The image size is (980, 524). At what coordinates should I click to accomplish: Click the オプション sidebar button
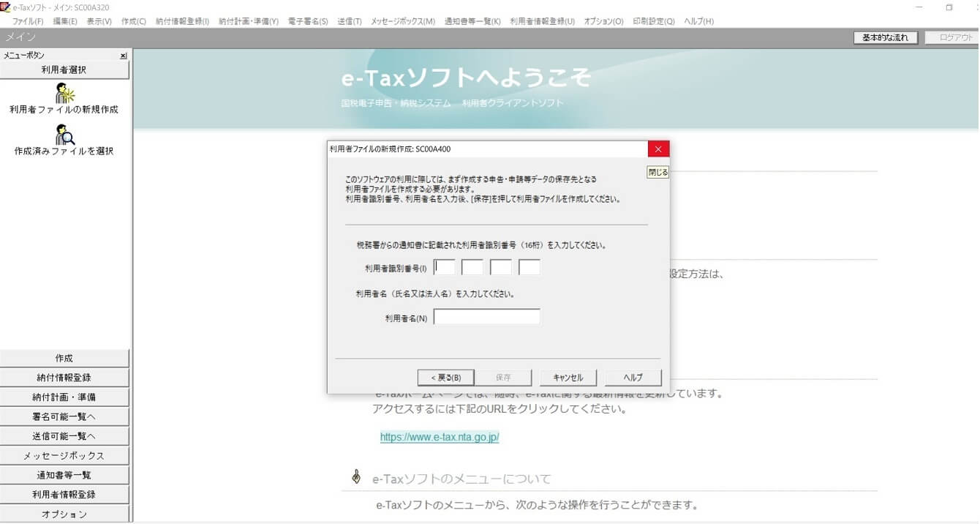tap(64, 514)
